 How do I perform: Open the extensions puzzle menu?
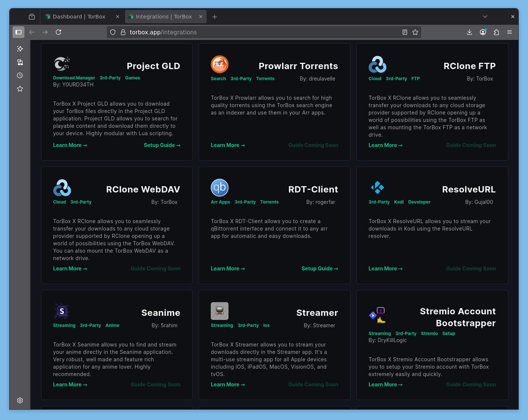click(496, 32)
